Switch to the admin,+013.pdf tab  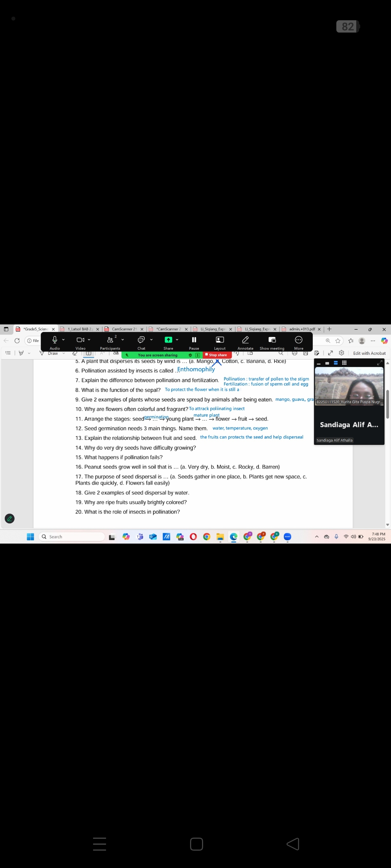[302, 329]
